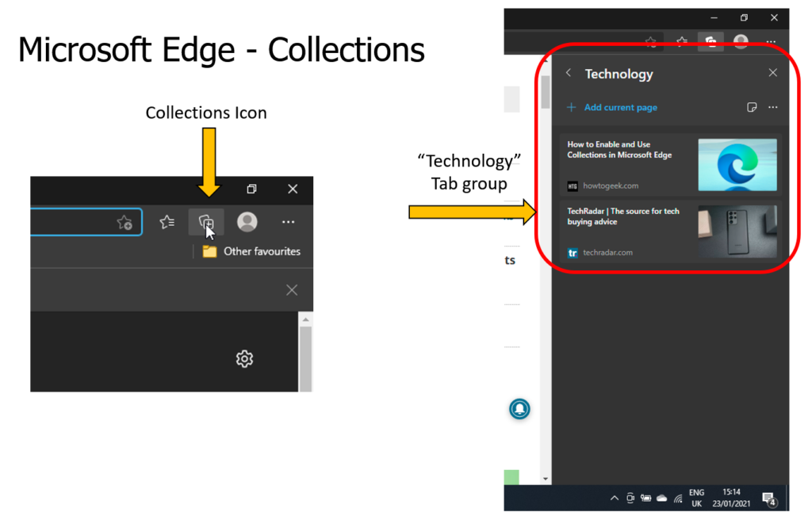Open ellipsis menu in right screenshot browser toolbar
This screenshot has height=520, width=812.
[x=771, y=41]
